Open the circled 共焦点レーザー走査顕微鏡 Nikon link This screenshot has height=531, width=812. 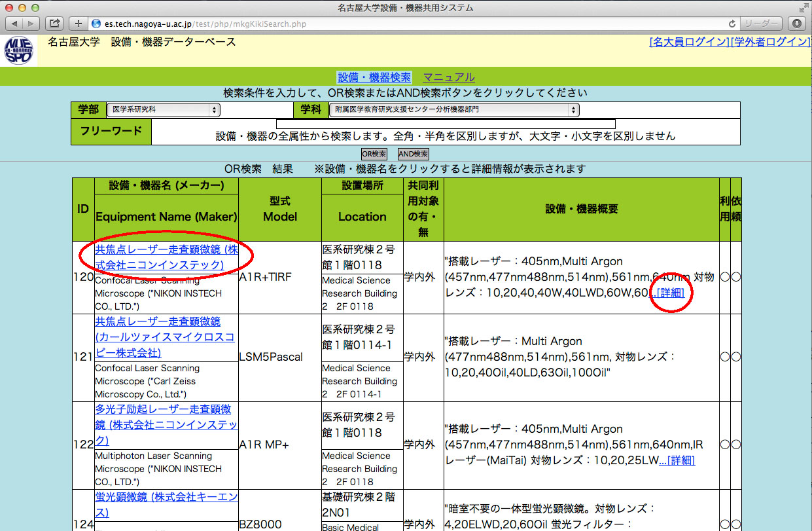(166, 257)
